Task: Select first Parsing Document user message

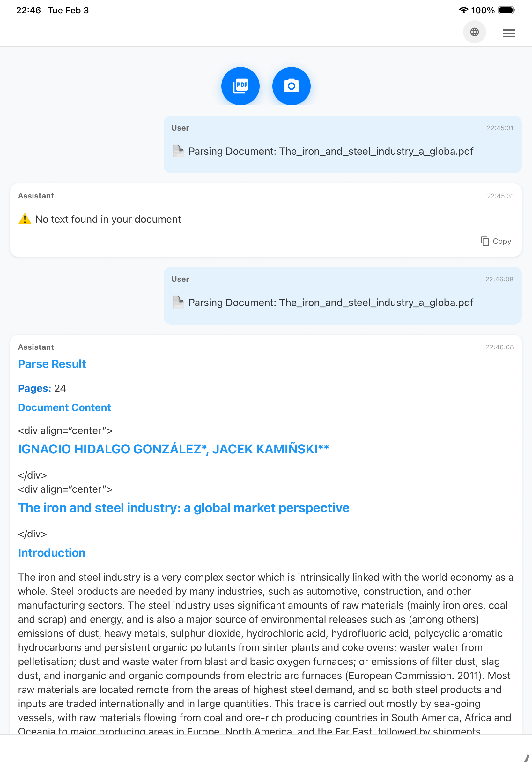Action: tap(342, 144)
